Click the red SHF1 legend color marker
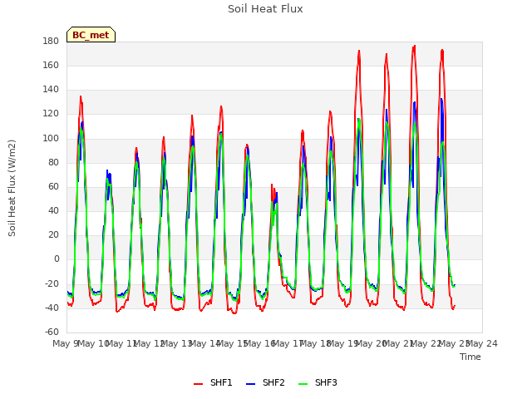 [198, 384]
